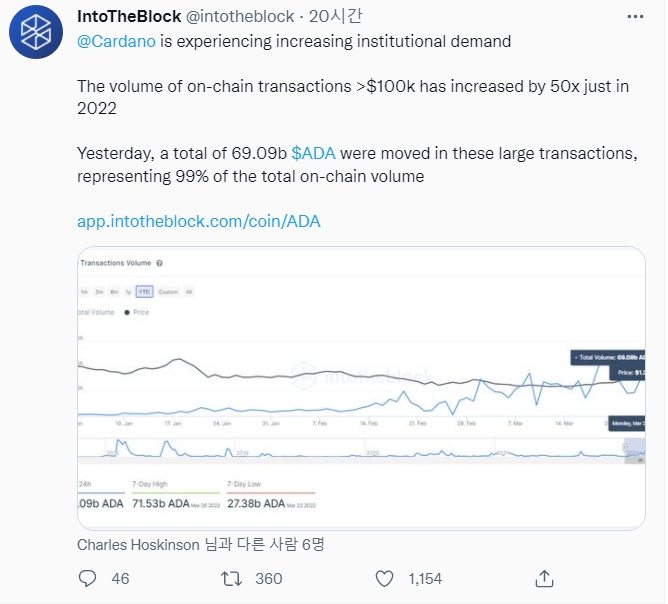The width and height of the screenshot is (668, 604).
Task: Click the retweet arrows icon
Action: click(230, 578)
